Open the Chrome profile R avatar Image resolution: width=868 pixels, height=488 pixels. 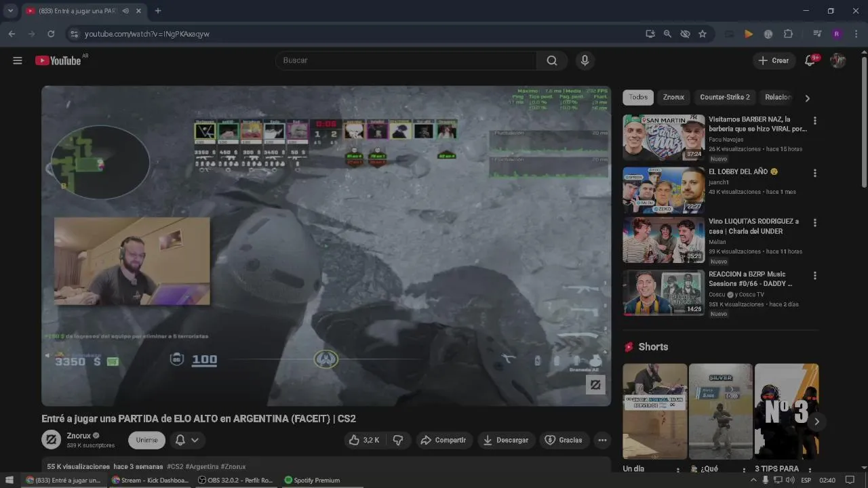point(837,34)
